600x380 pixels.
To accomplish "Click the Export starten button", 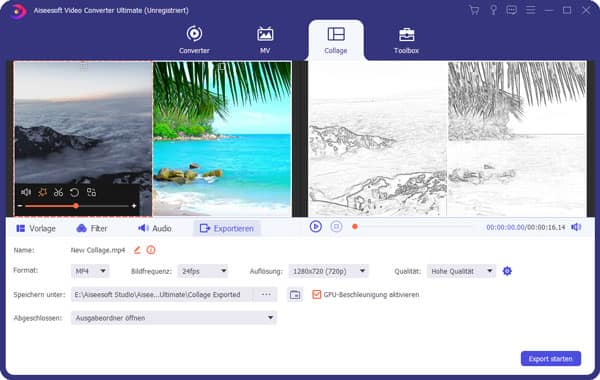I will (x=551, y=359).
